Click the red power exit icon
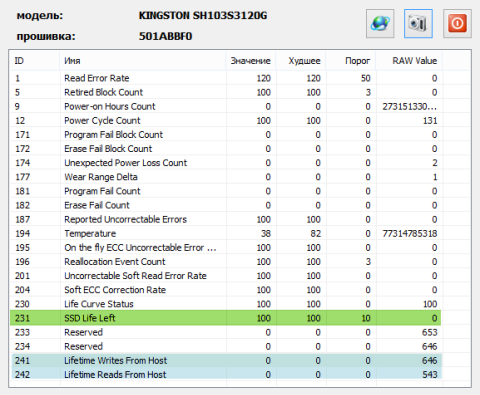This screenshot has width=480, height=395. [x=457, y=24]
